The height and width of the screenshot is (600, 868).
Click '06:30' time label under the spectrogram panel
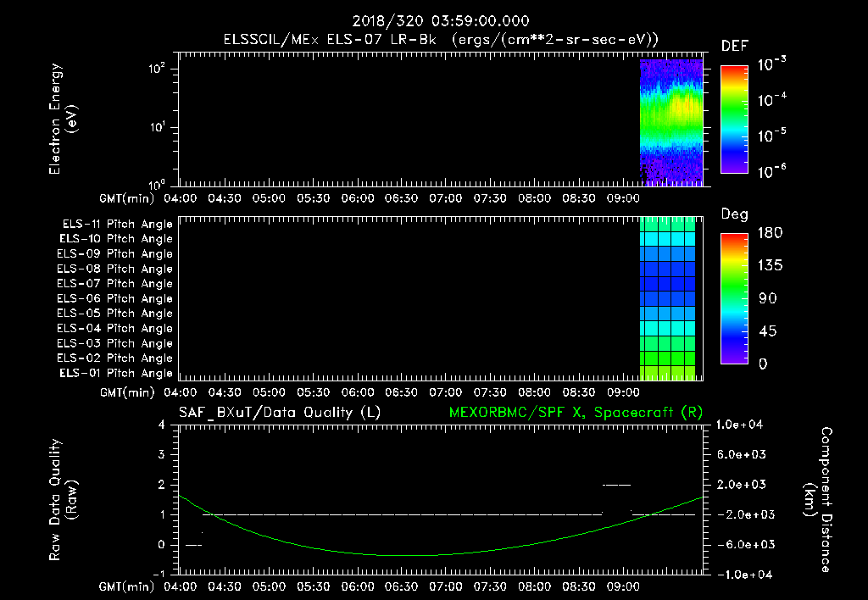401,198
